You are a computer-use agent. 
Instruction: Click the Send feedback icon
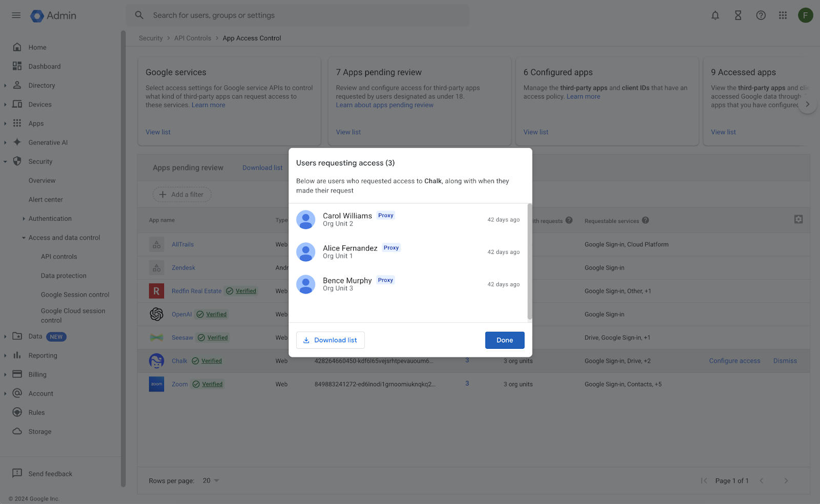(x=17, y=473)
